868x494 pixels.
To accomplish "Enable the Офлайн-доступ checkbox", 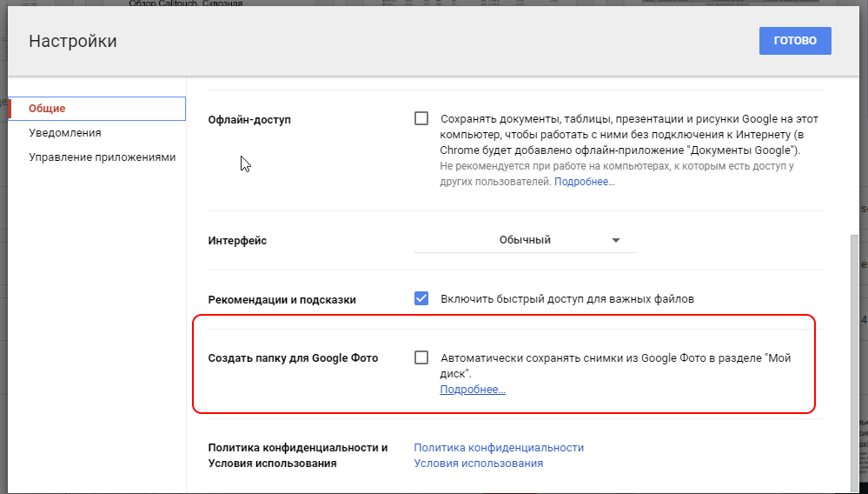I will click(x=421, y=118).
